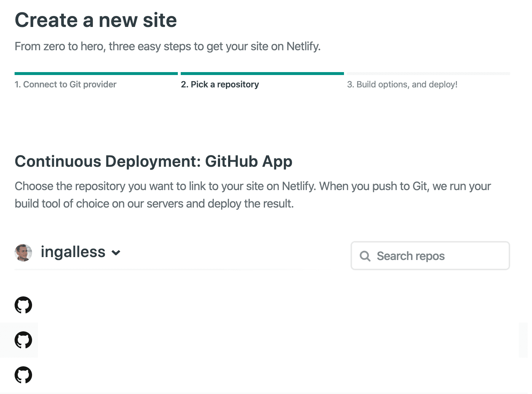Screen dimensions: 532x394
Task: Go back to Connect to Git provider step
Action: pos(66,84)
